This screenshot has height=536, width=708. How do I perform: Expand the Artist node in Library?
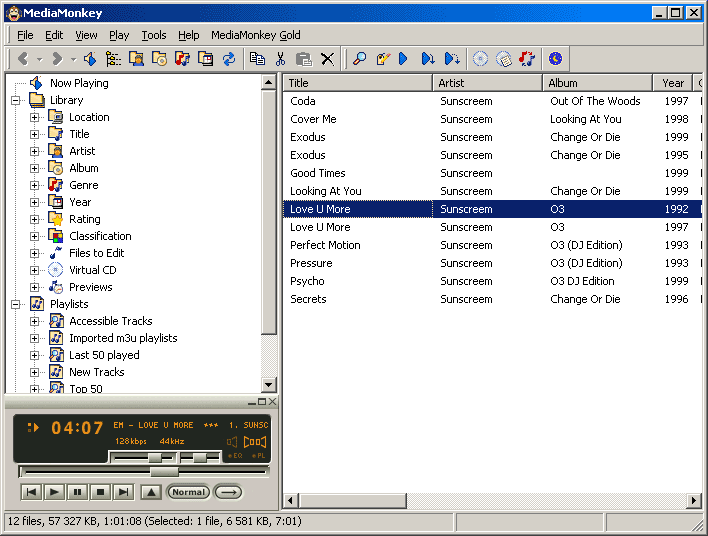coord(34,151)
